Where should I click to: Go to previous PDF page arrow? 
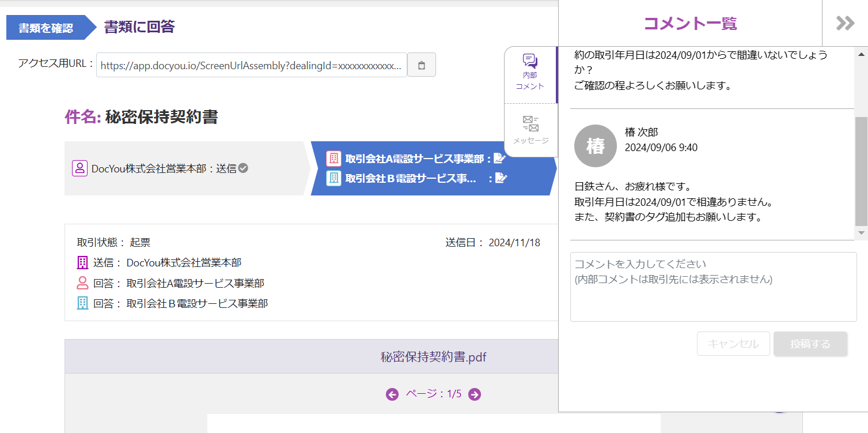[x=392, y=394]
